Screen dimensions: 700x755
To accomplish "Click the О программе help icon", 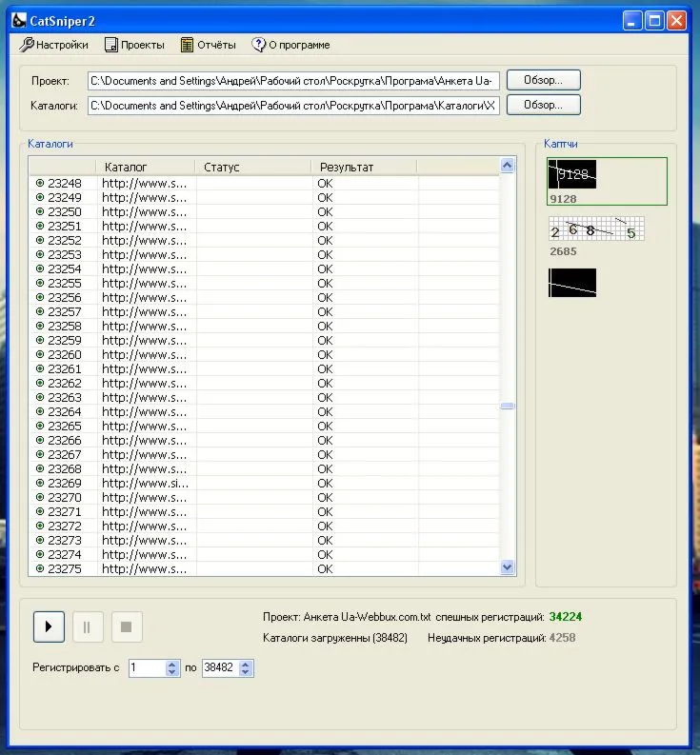I will tap(258, 45).
